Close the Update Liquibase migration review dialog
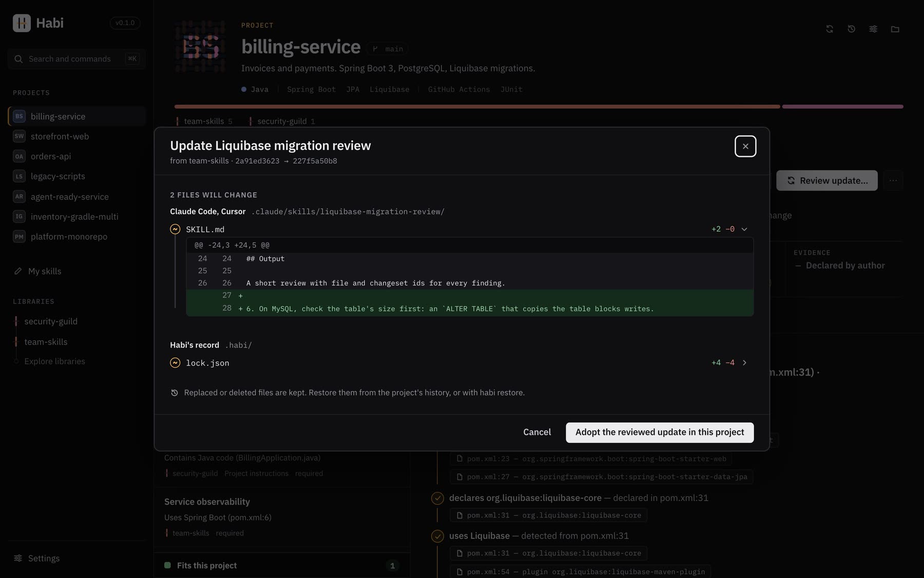Image resolution: width=924 pixels, height=578 pixels. [x=745, y=146]
